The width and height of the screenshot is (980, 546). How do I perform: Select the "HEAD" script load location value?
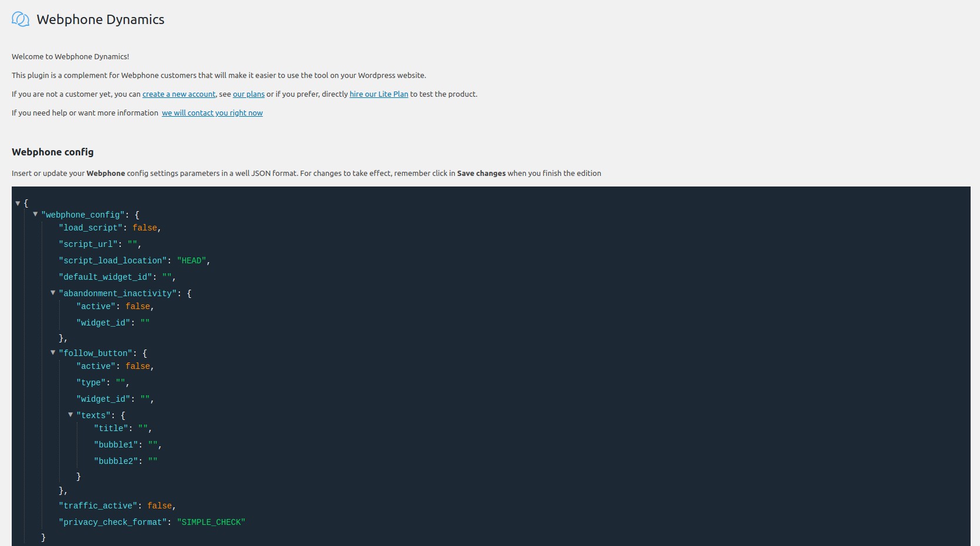192,260
